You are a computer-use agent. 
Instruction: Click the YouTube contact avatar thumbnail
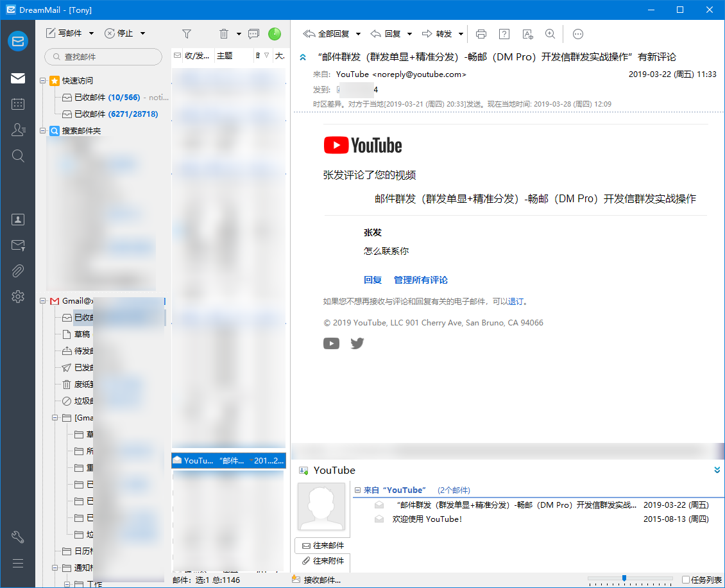[321, 506]
